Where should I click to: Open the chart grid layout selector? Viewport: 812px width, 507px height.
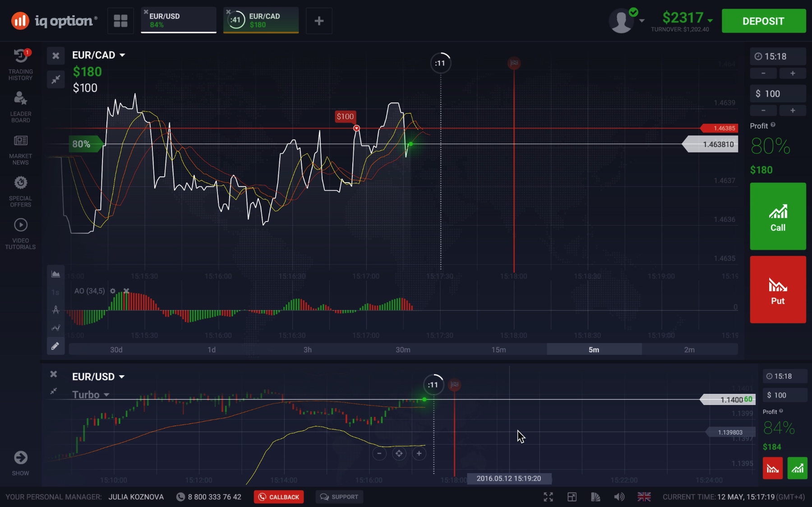(x=120, y=21)
